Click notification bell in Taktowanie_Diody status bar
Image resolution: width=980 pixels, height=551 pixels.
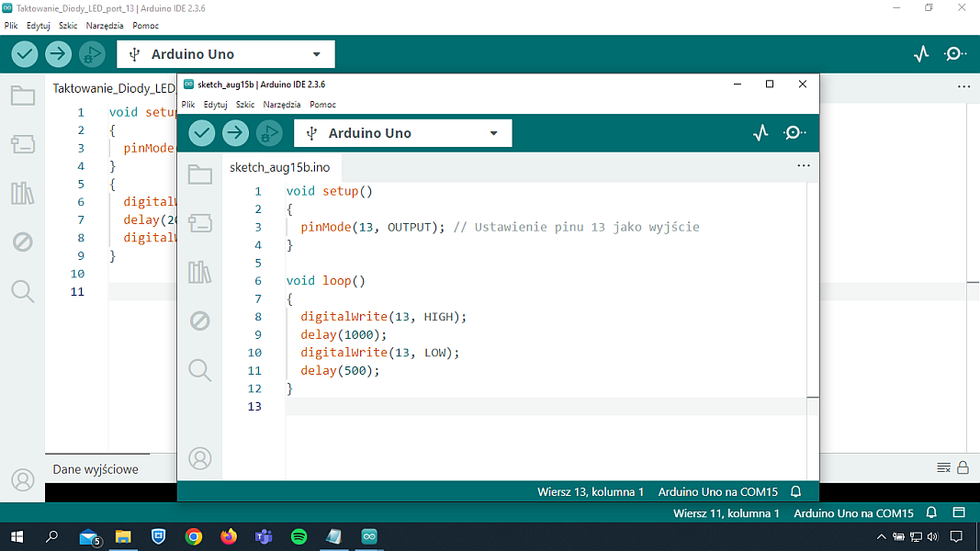[x=931, y=513]
